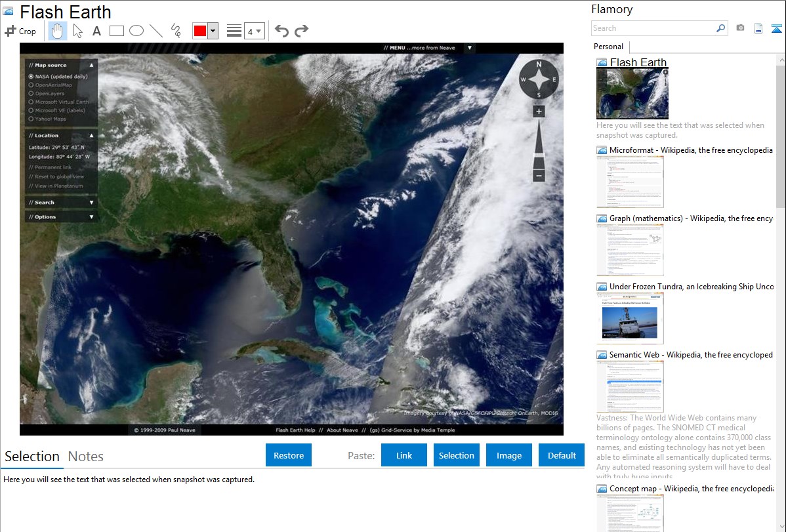Image resolution: width=786 pixels, height=532 pixels.
Task: Expand the Search panel on map
Action: 91,203
